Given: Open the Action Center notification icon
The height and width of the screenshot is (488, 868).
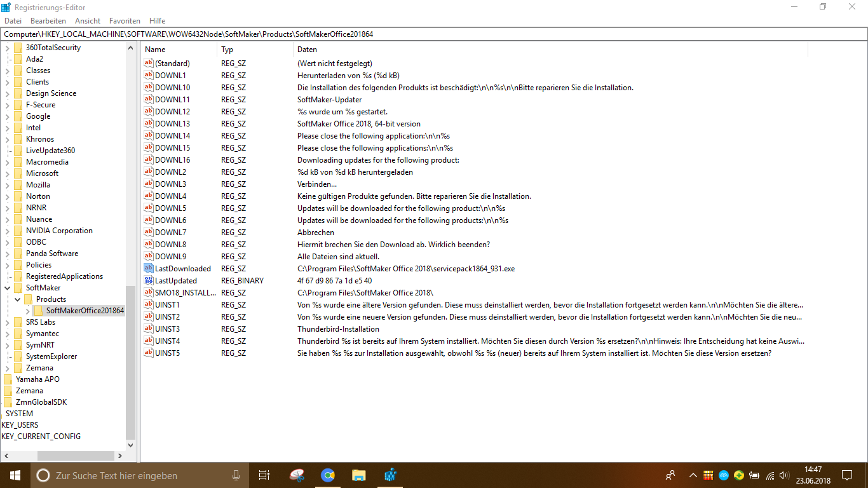Looking at the screenshot, I should (x=847, y=475).
